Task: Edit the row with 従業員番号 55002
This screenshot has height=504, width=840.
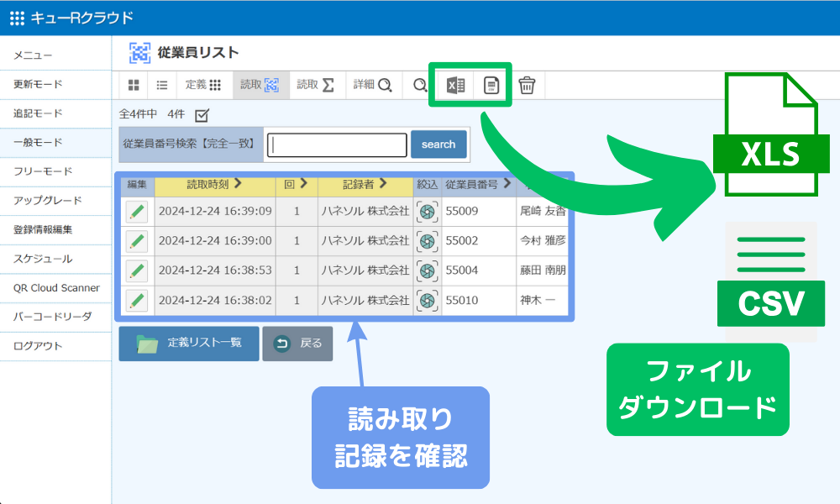Action: [137, 241]
